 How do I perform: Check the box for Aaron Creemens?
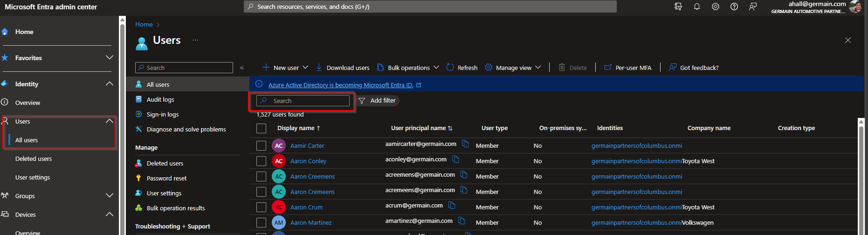[x=262, y=176]
